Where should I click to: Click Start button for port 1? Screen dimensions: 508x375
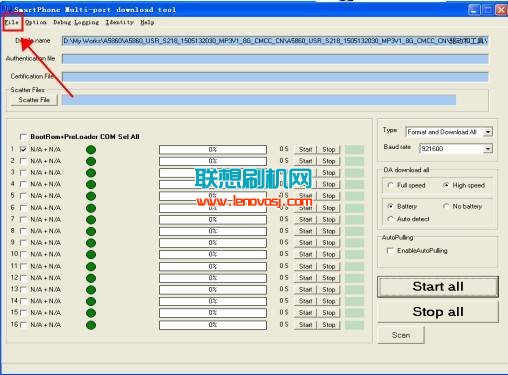coord(305,150)
